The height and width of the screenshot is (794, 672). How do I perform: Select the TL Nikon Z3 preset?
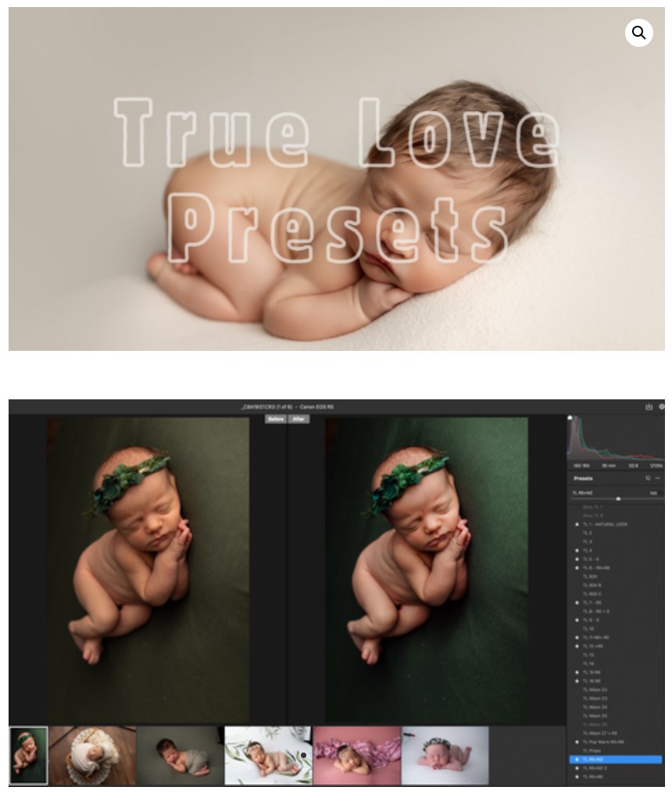[595, 699]
